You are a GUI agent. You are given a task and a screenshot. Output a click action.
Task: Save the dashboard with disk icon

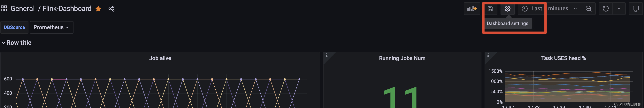point(490,9)
